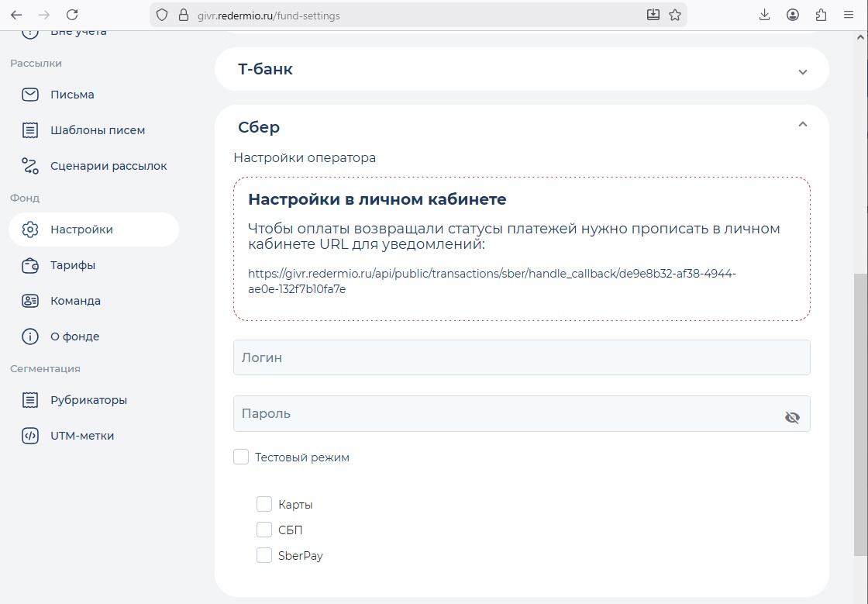Click the shield tracking protection icon
This screenshot has height=604, width=868.
(x=162, y=15)
